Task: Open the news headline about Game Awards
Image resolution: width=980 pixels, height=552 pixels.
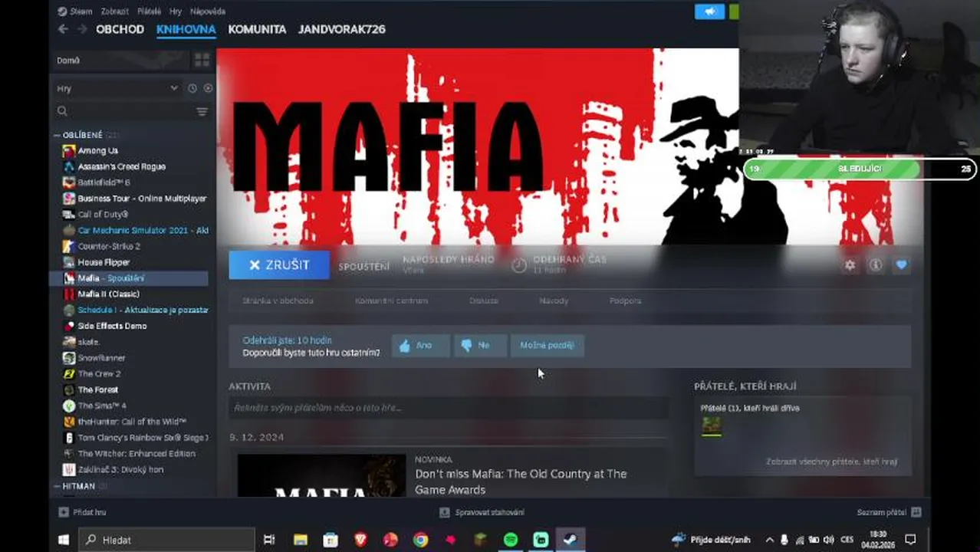Action: [x=521, y=481]
